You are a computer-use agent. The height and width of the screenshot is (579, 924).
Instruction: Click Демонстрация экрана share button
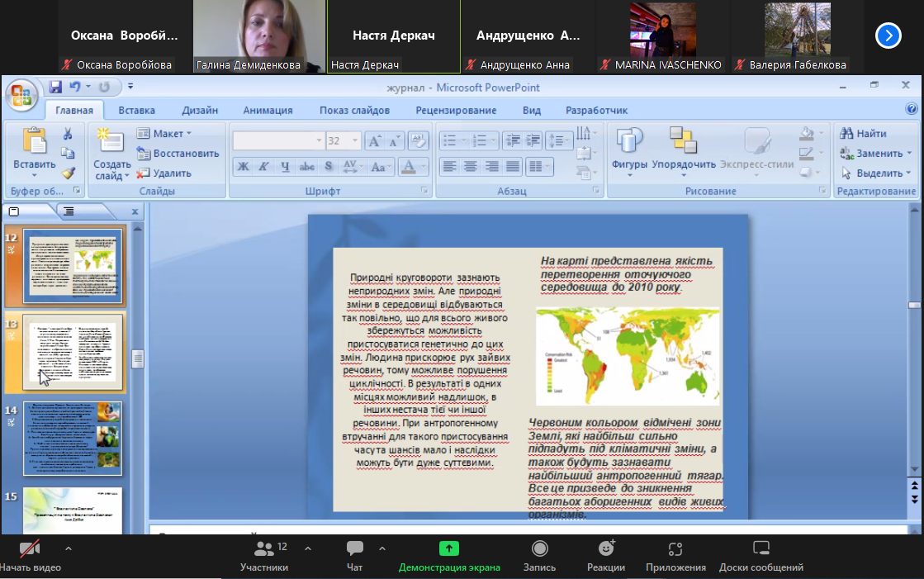pos(449,554)
